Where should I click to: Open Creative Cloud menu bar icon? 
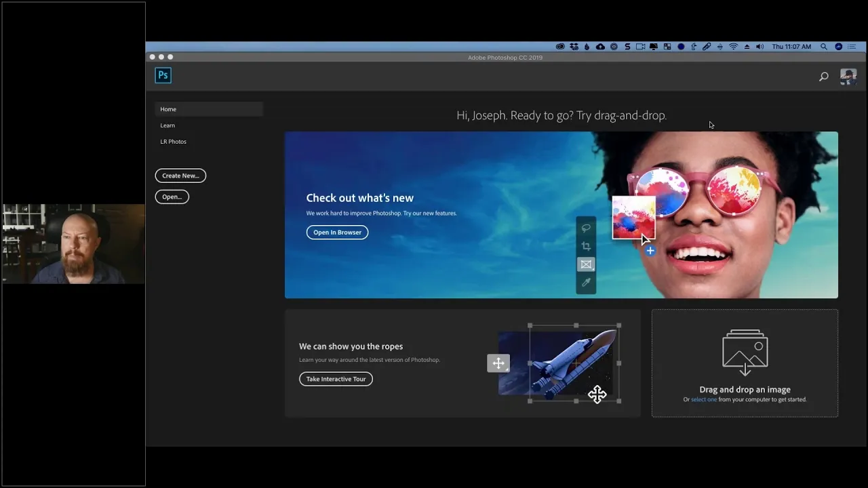[x=560, y=47]
